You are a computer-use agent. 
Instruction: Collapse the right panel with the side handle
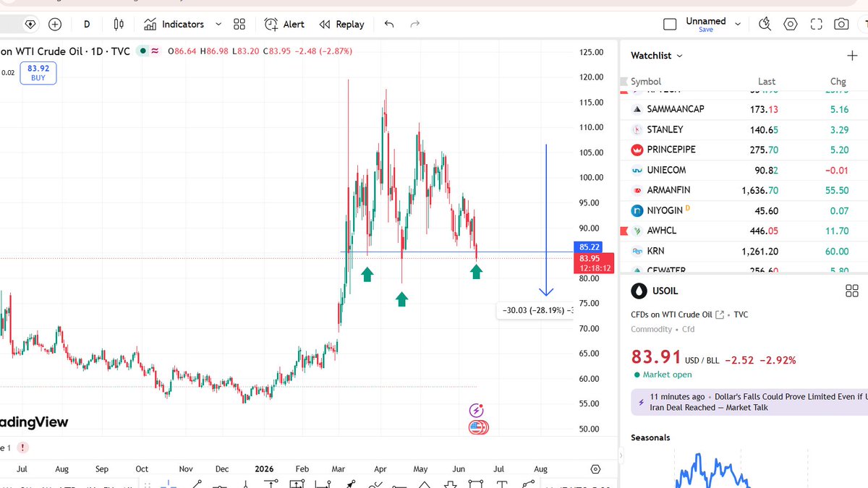(x=621, y=456)
